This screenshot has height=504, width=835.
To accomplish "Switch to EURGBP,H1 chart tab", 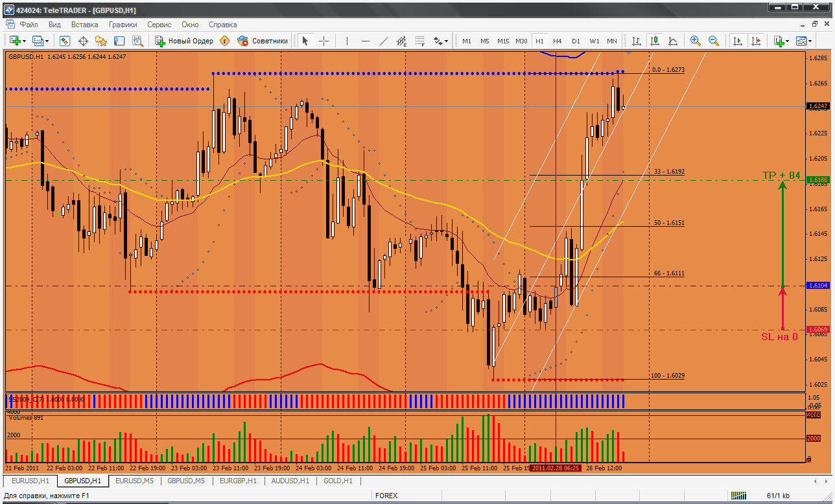I will tap(238, 481).
